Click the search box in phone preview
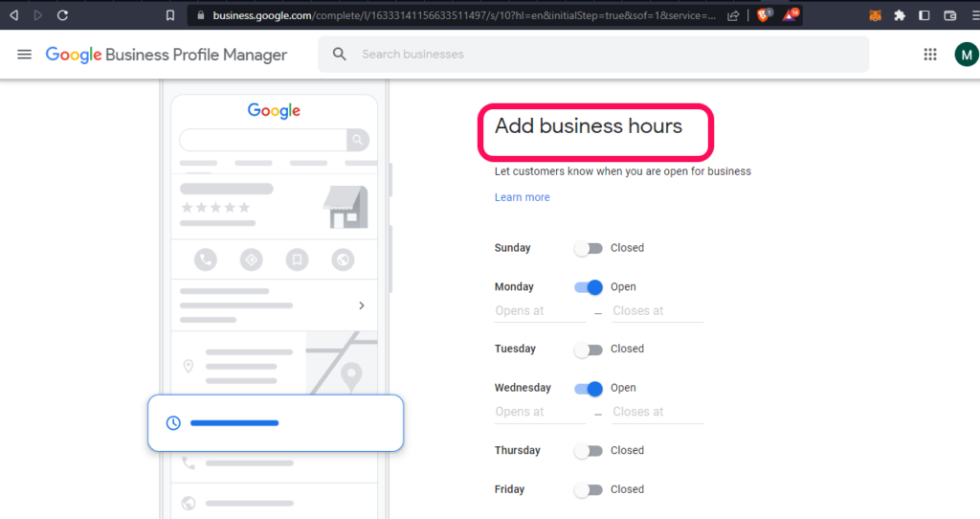 click(x=263, y=140)
